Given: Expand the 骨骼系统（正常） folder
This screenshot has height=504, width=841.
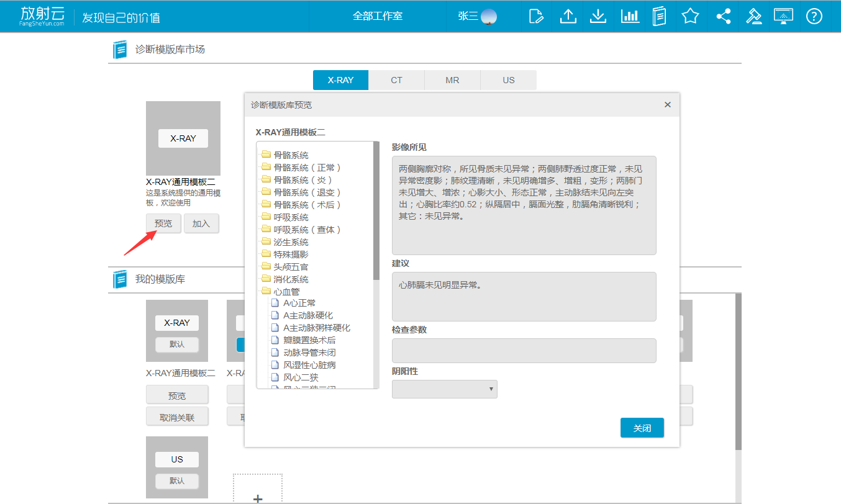Looking at the screenshot, I should click(x=307, y=168).
